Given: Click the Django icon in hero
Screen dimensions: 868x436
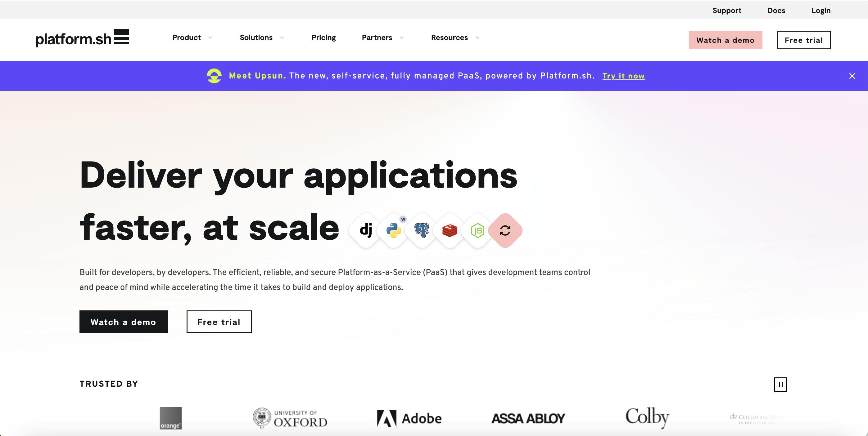Looking at the screenshot, I should pos(366,231).
